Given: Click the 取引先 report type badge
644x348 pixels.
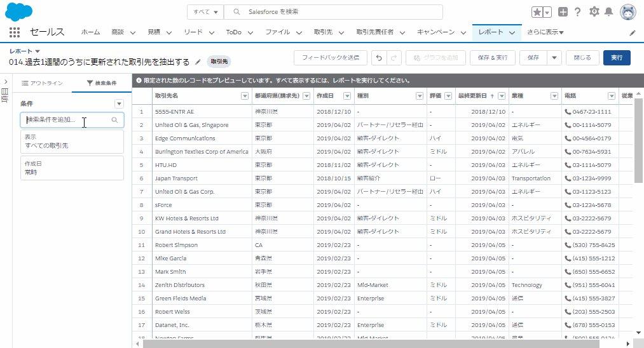Looking at the screenshot, I should 219,62.
